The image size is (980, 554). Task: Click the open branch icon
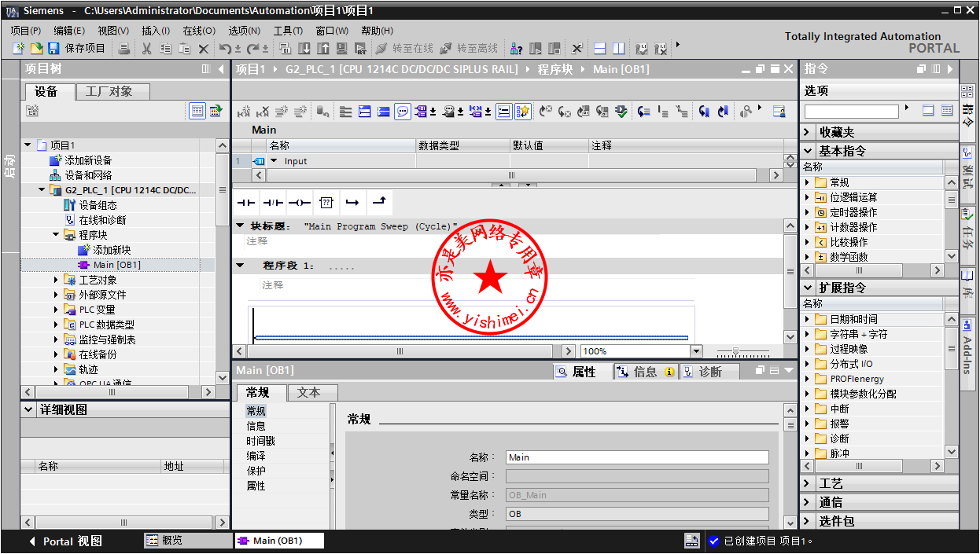352,203
